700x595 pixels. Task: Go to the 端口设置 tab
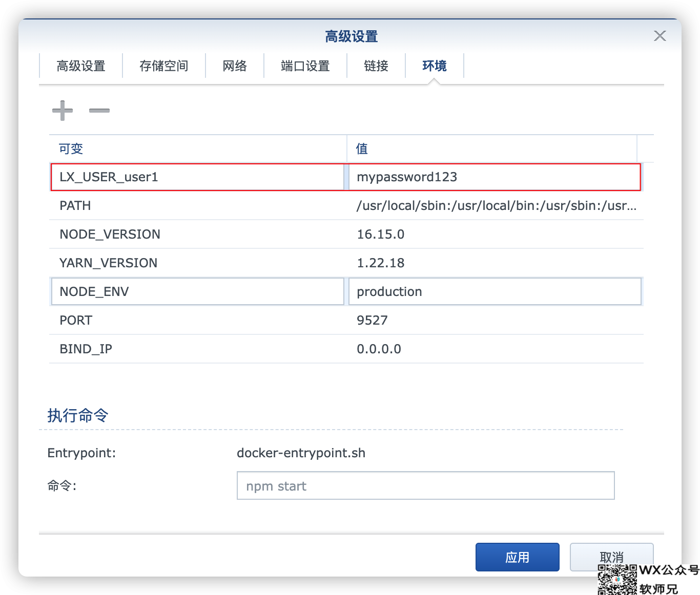point(305,66)
